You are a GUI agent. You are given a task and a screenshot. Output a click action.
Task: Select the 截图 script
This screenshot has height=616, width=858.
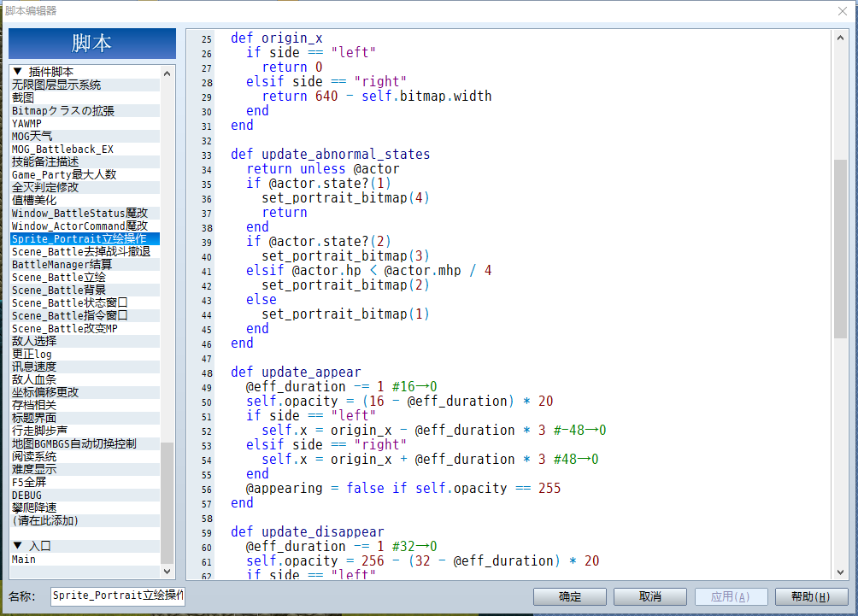click(85, 97)
